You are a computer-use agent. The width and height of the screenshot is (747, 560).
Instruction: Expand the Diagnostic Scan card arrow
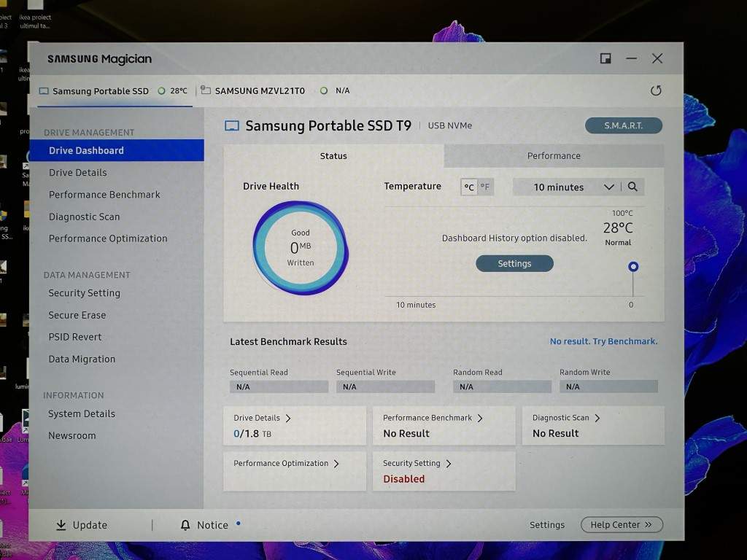coord(597,418)
